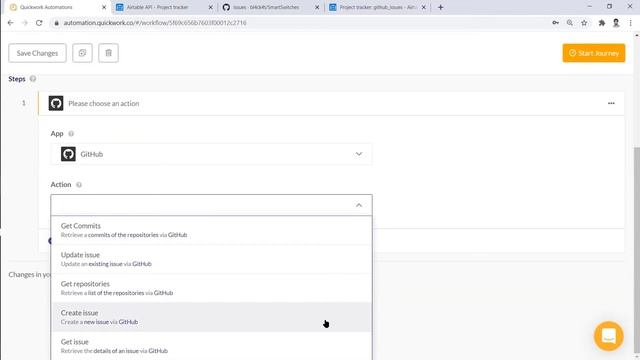Select the Get repositories action
Viewport: 640px width, 360px height.
point(211,288)
